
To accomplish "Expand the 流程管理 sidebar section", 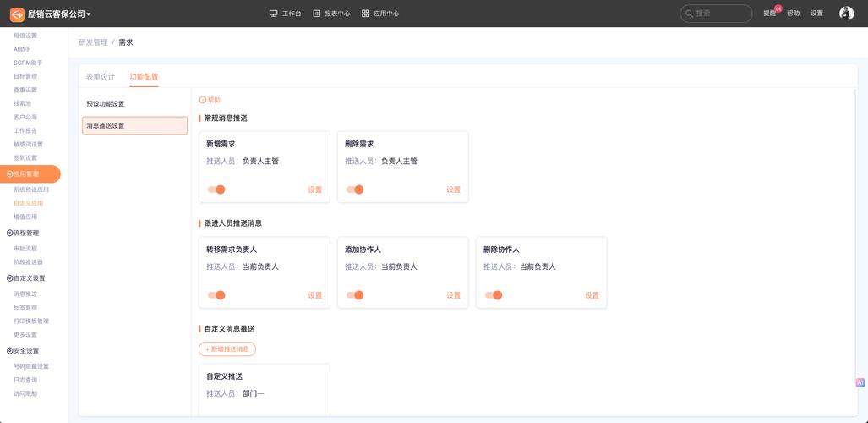I will point(25,233).
